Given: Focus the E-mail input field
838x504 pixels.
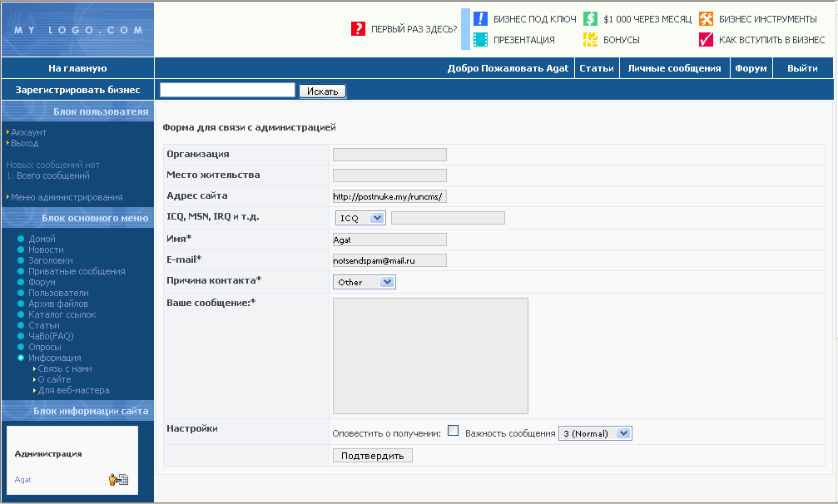Looking at the screenshot, I should 389,260.
